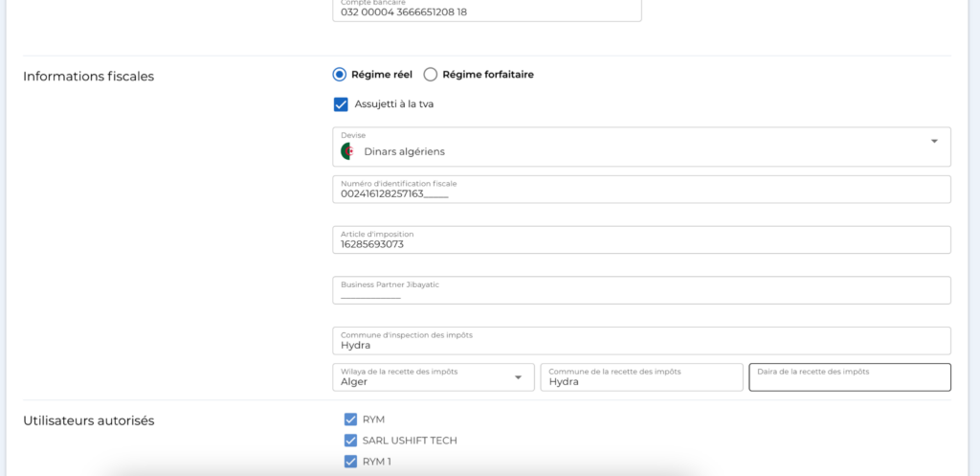This screenshot has height=476, width=980.
Task: Toggle the RYM user checkbox
Action: click(x=350, y=419)
